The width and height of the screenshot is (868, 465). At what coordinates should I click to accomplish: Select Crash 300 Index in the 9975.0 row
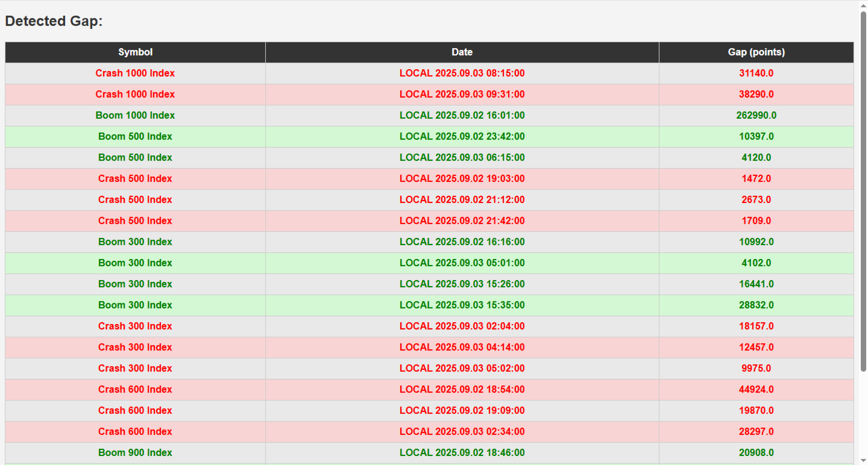click(135, 369)
